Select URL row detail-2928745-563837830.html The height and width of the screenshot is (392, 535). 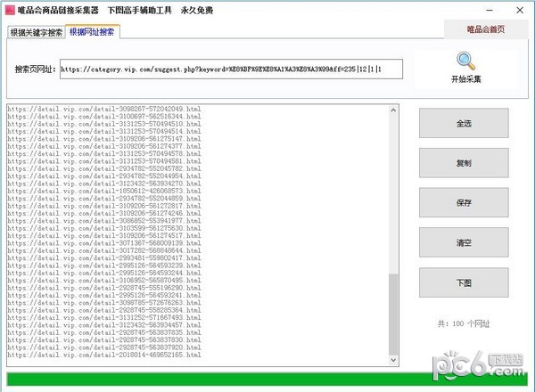tap(104, 339)
